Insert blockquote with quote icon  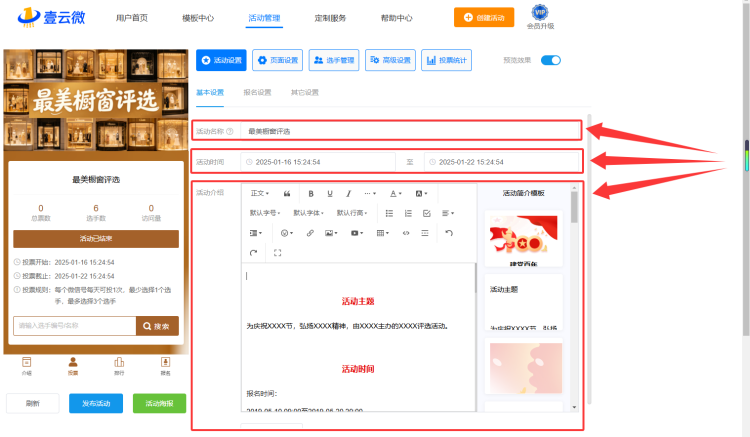[287, 194]
